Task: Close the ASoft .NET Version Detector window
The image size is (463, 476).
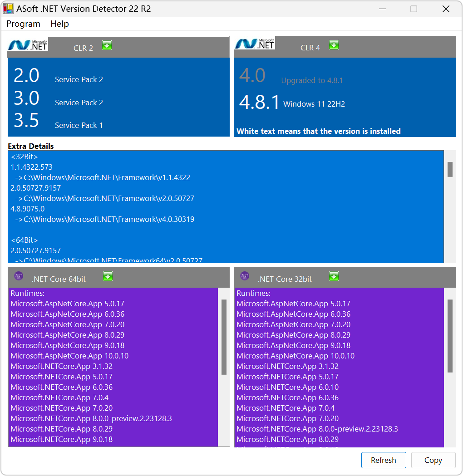Action: coord(446,9)
